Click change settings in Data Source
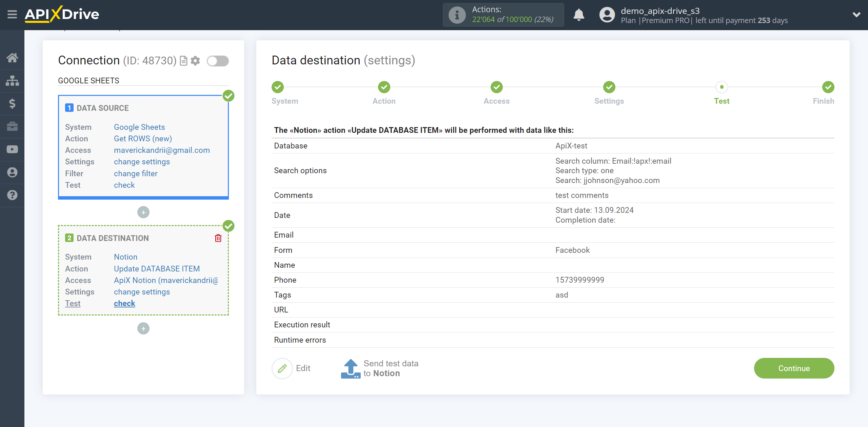 tap(142, 162)
